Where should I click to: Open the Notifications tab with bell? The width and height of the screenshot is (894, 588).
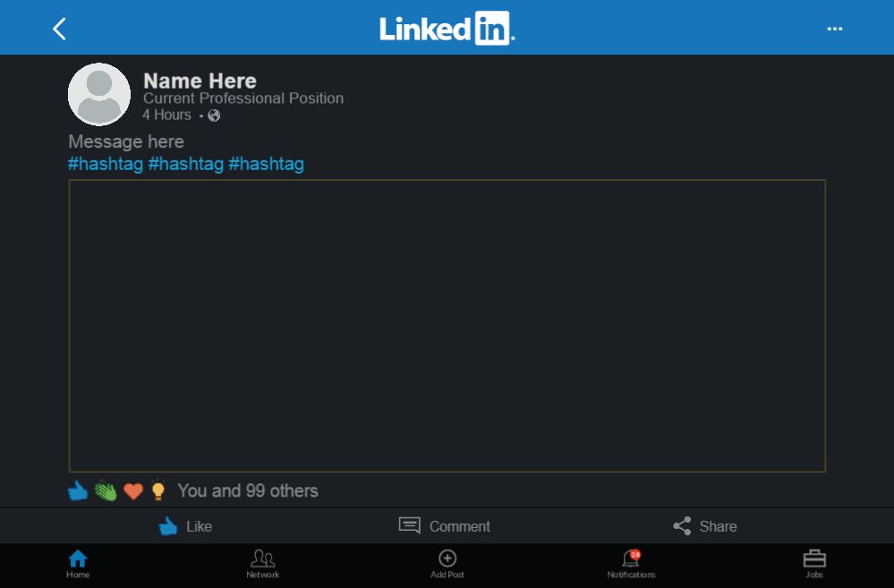[x=631, y=564]
